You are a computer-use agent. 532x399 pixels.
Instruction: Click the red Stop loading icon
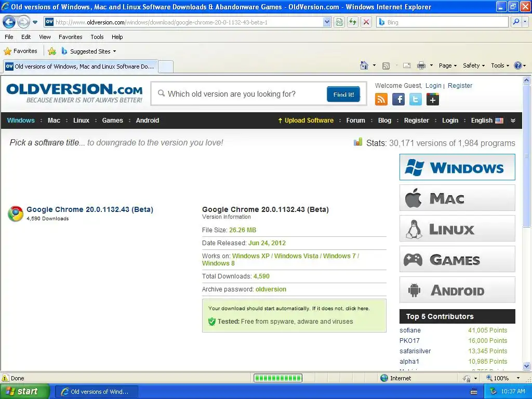pos(366,22)
